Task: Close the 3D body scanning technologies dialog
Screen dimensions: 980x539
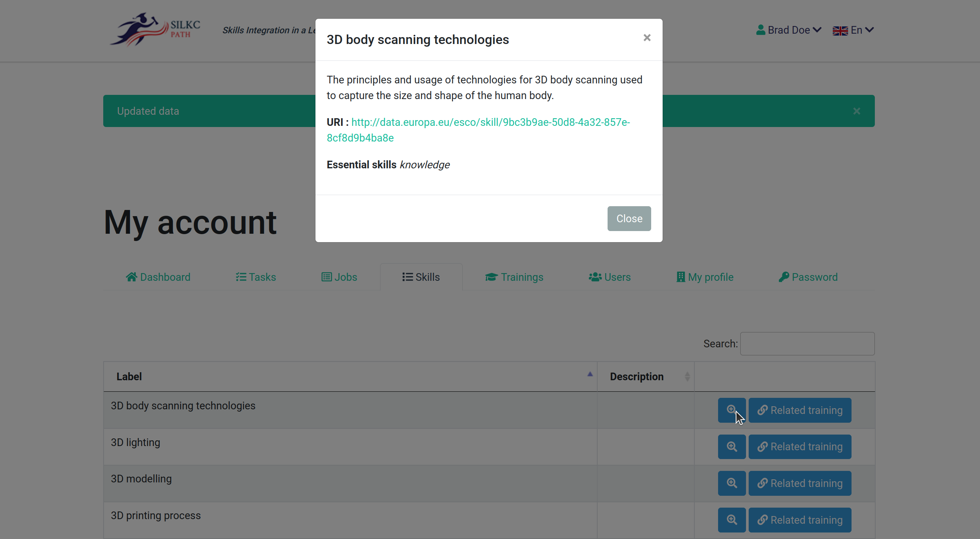Action: [x=647, y=37]
